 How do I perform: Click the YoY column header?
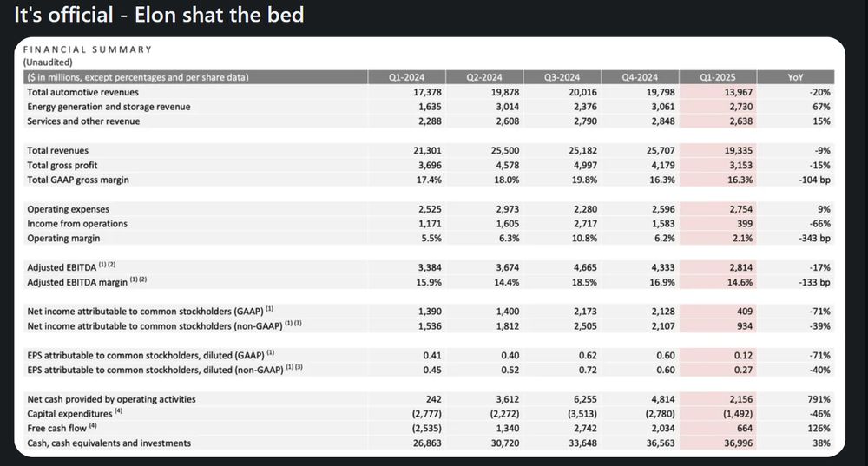(x=795, y=77)
